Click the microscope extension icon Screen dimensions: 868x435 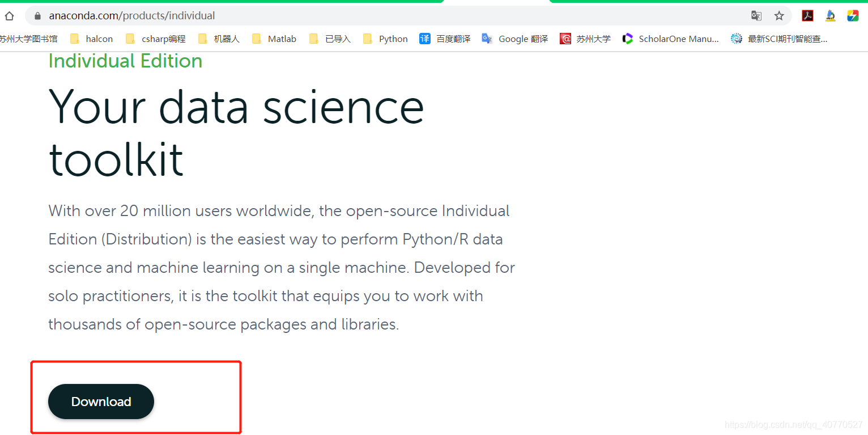tap(830, 15)
